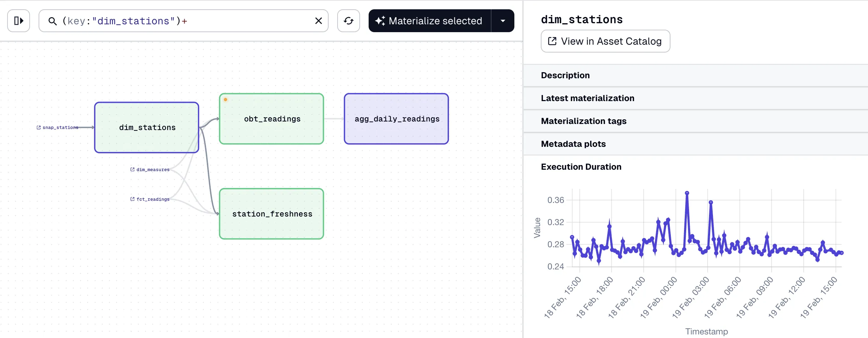Toggle the left sidebar panel icon
The height and width of the screenshot is (338, 868).
coord(19,21)
